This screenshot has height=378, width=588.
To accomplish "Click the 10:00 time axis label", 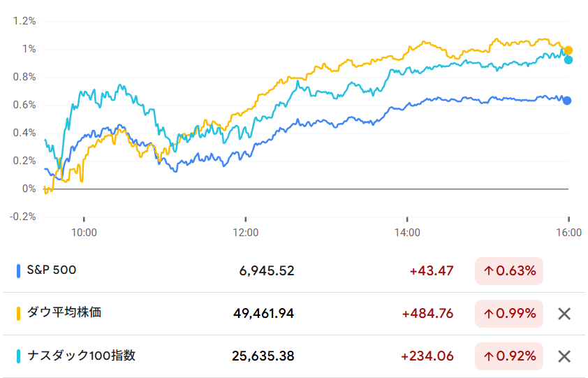I will [84, 233].
